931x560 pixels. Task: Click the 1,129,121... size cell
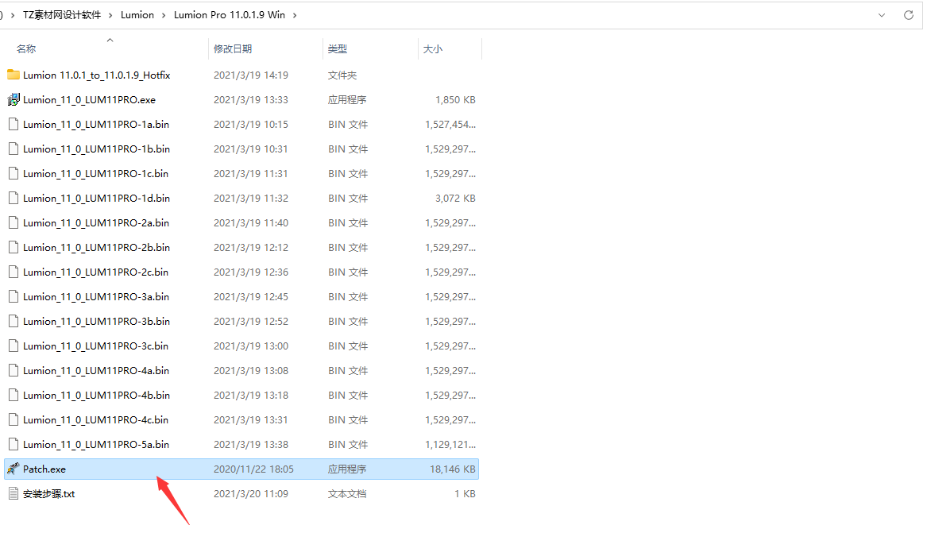450,445
